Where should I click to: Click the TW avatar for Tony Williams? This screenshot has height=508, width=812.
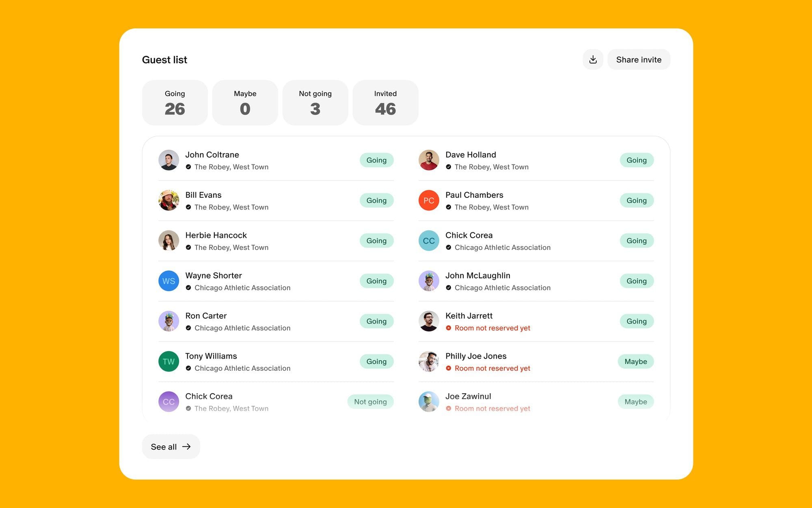[x=168, y=361]
